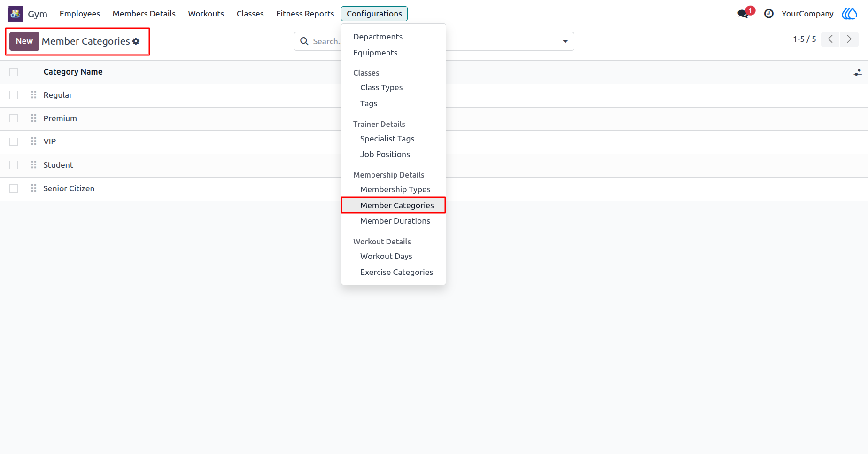Grab the drag handle of the Senior Citizen row
The height and width of the screenshot is (454, 868).
[x=34, y=188]
